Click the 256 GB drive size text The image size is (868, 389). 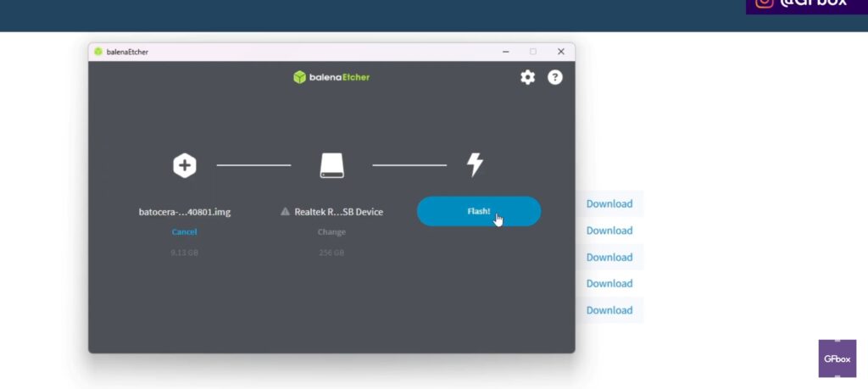pyautogui.click(x=331, y=253)
